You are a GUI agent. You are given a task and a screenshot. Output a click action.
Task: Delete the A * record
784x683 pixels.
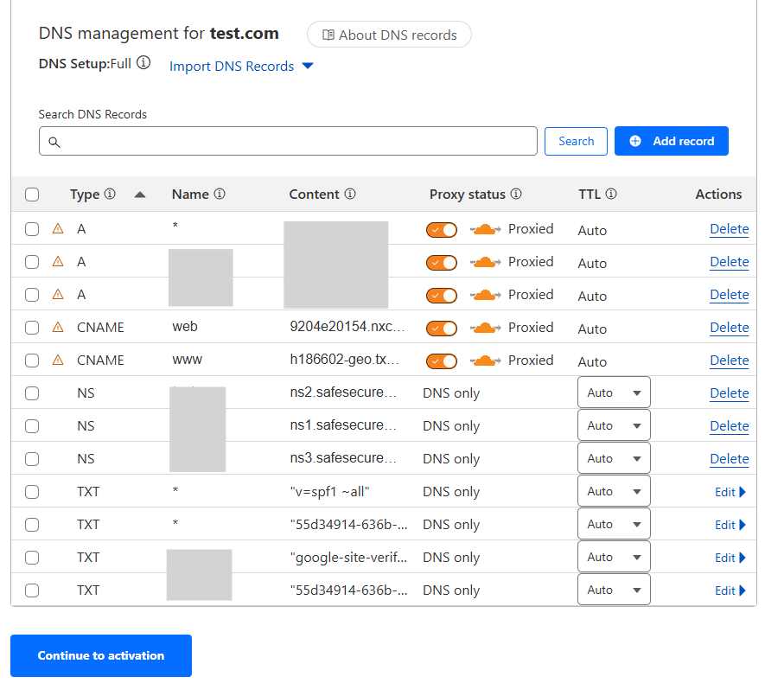[x=729, y=229]
